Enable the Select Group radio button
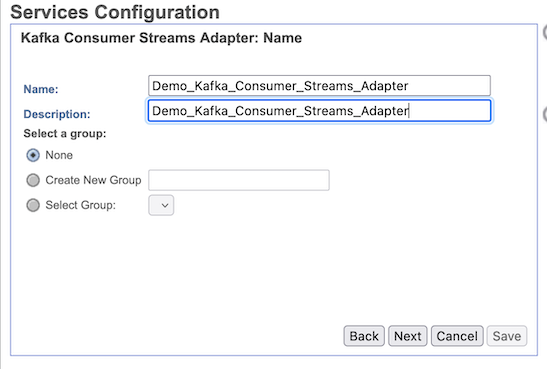Viewport: 547px width, 369px height. point(33,205)
